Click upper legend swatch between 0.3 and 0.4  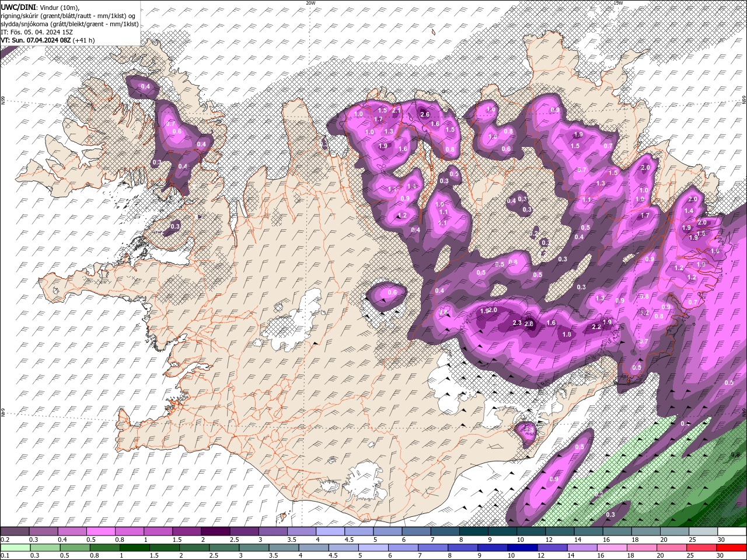(x=44, y=531)
